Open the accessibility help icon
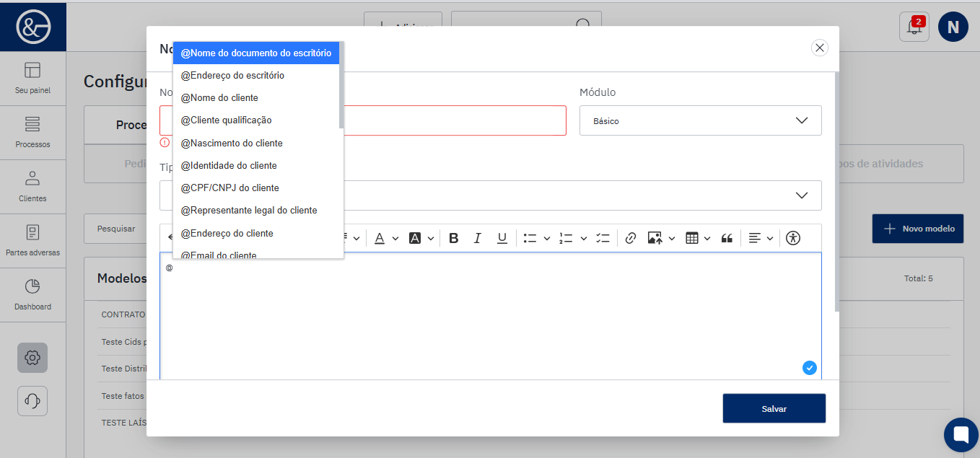 coord(793,238)
